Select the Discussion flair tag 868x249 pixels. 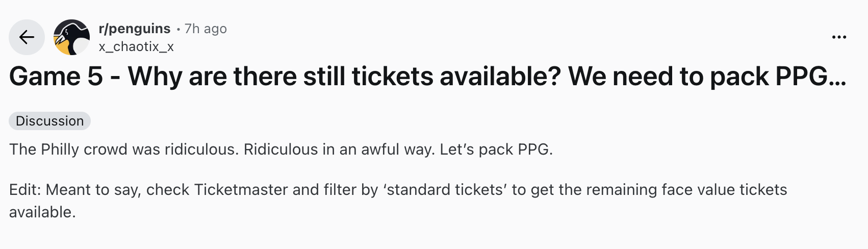coord(49,121)
